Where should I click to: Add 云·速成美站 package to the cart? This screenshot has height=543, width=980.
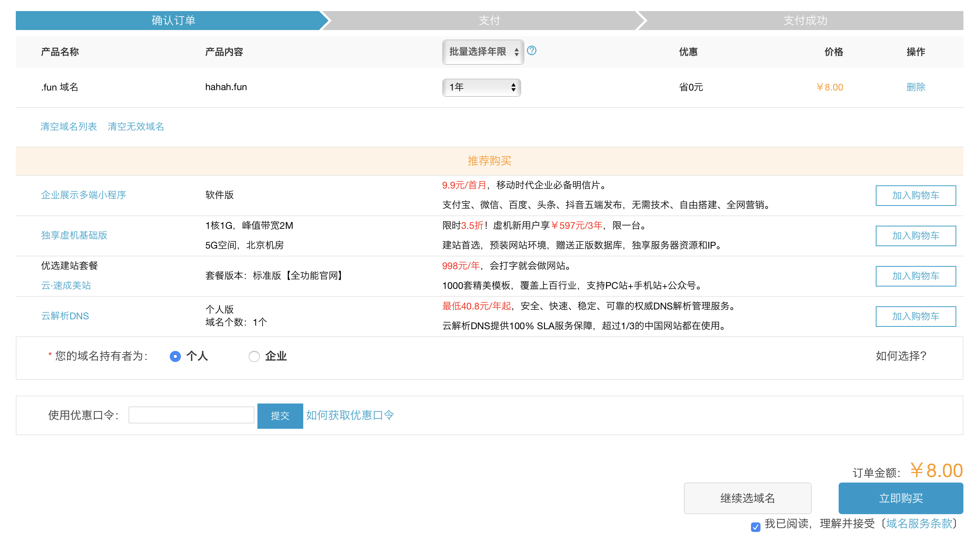pos(916,276)
